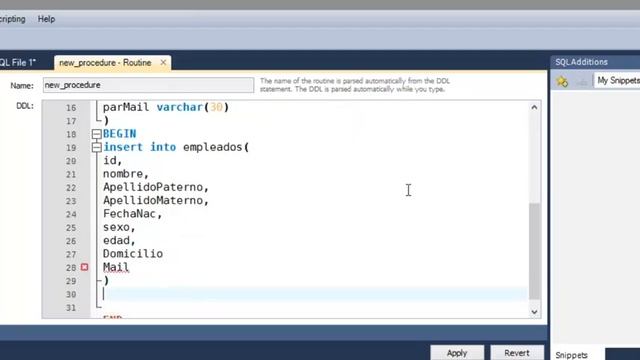This screenshot has width=640, height=360.
Task: Click the 'parMail varchar(30)' line
Action: [x=166, y=107]
